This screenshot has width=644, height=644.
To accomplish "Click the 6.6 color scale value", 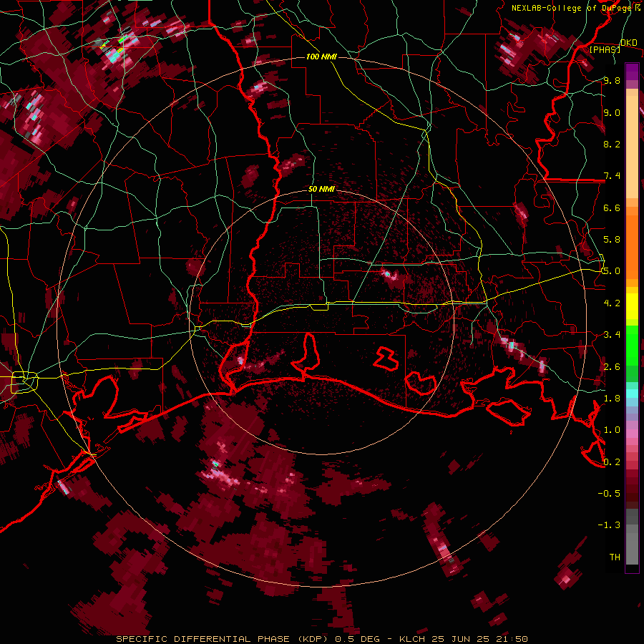I will 612,208.
